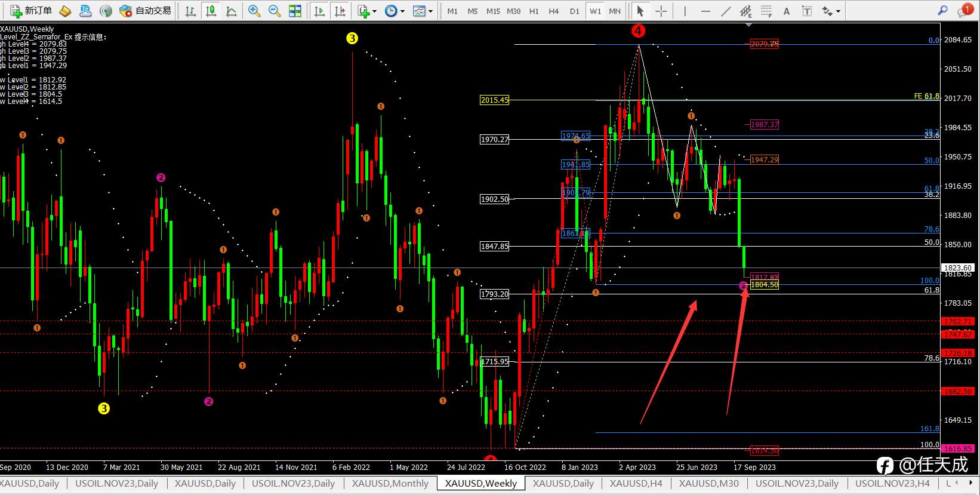This screenshot has height=495, width=980.
Task: Zoom out on the chart
Action: (275, 11)
